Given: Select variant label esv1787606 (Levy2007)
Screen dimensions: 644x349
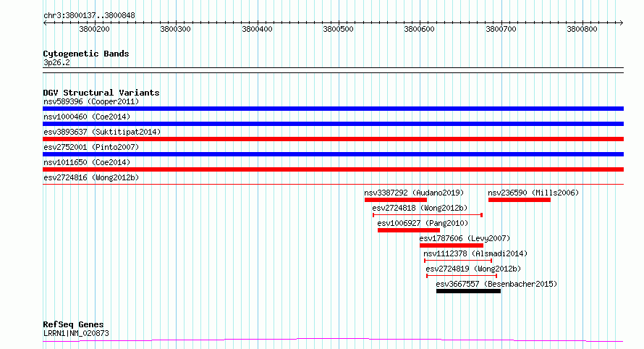Looking at the screenshot, I should [465, 238].
